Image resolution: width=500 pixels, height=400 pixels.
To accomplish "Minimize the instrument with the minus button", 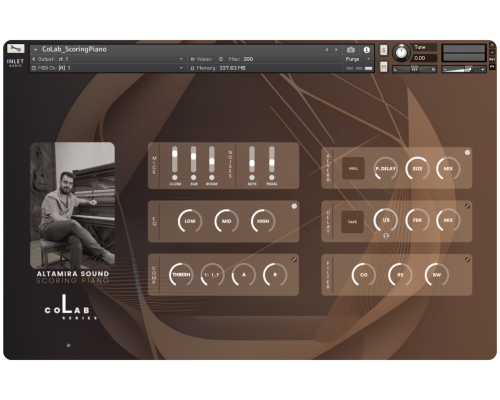I will pyautogui.click(x=492, y=52).
